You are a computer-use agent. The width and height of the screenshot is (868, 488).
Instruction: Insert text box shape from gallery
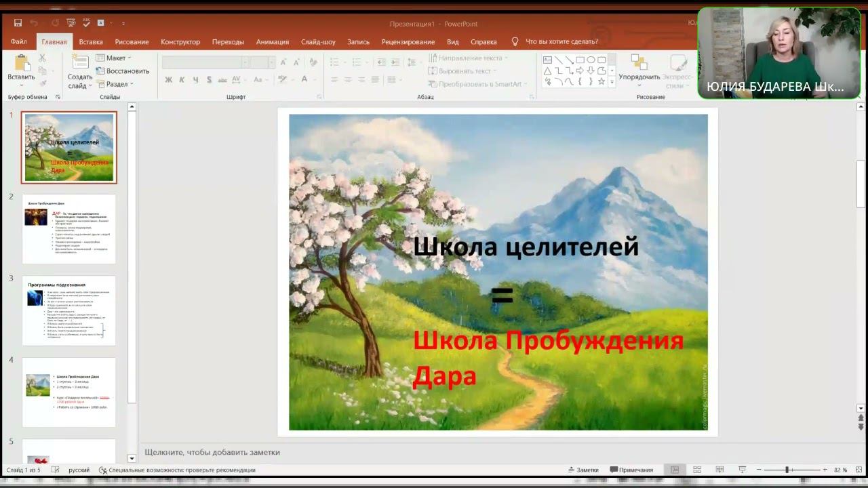click(x=547, y=60)
